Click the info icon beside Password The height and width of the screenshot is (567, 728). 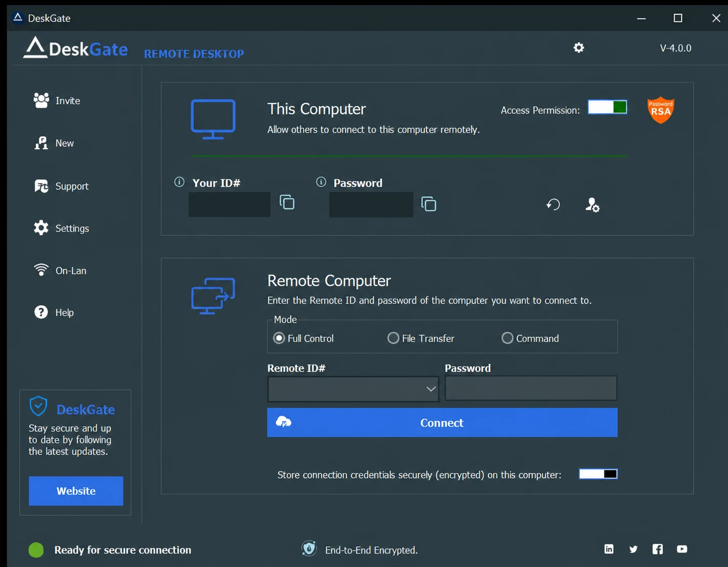click(x=321, y=182)
